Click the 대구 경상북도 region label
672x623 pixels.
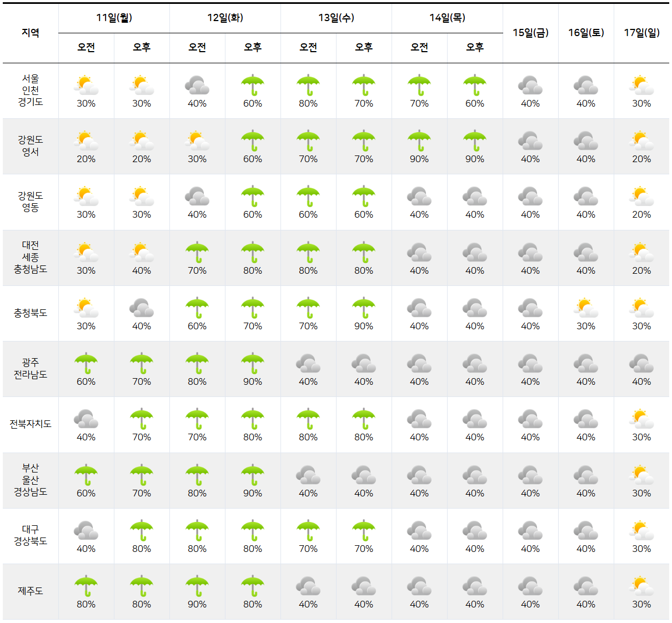(x=31, y=536)
